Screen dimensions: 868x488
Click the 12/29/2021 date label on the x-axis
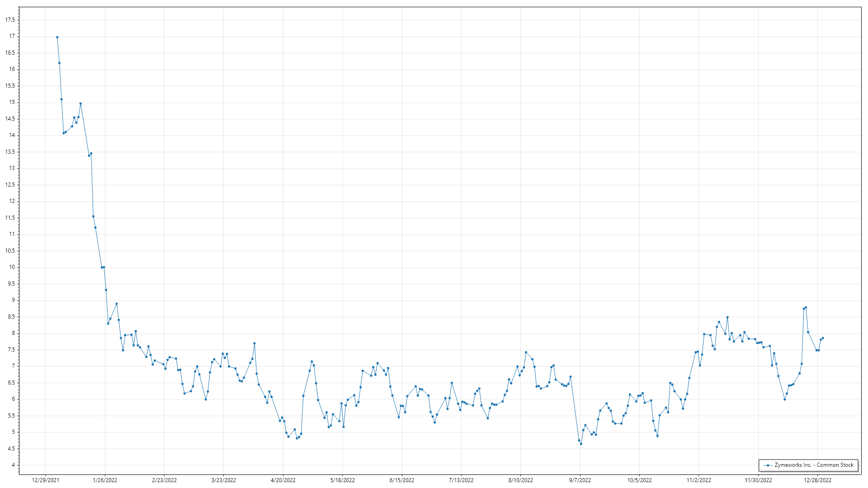click(x=45, y=480)
